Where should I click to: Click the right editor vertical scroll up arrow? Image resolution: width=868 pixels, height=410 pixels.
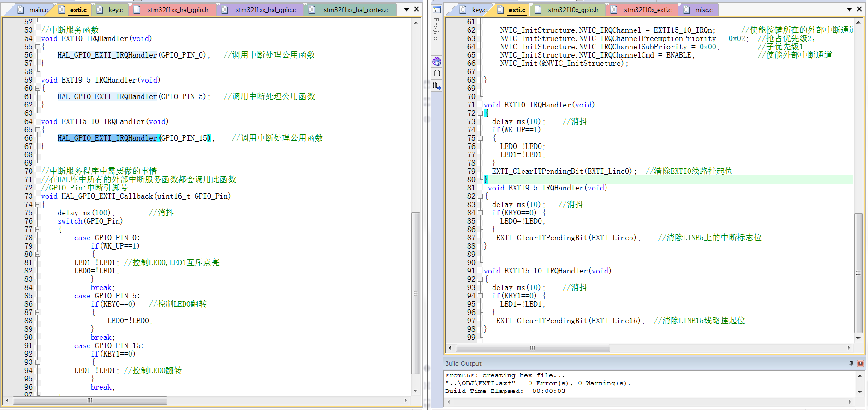pyautogui.click(x=858, y=22)
